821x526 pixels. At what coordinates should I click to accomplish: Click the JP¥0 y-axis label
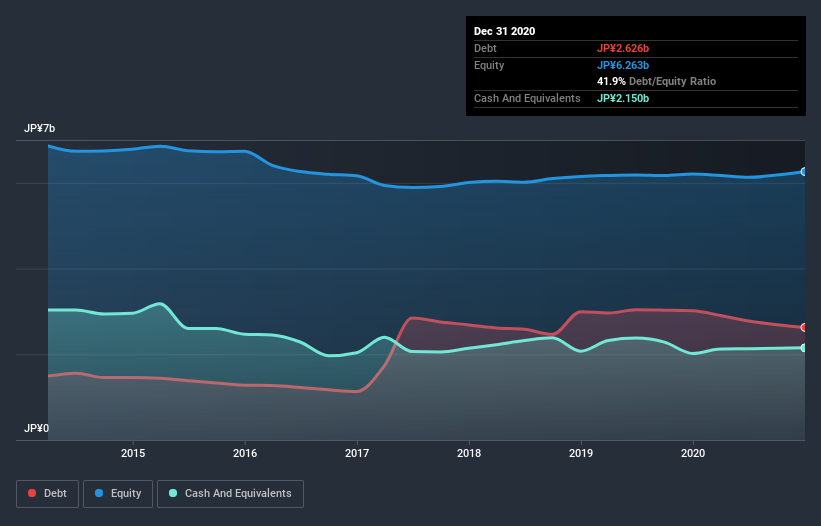(x=36, y=428)
